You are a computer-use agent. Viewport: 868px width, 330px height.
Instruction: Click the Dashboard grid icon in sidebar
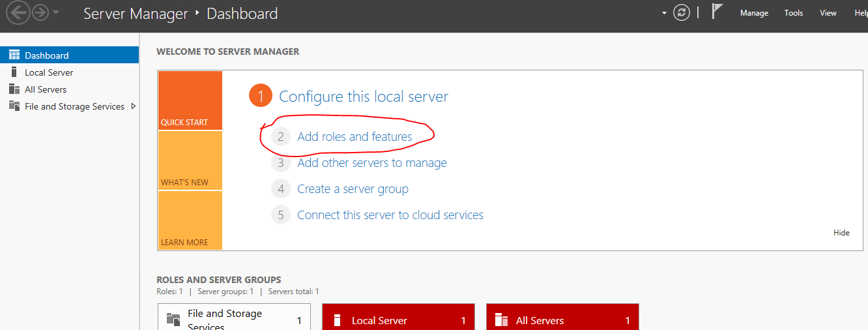[14, 55]
